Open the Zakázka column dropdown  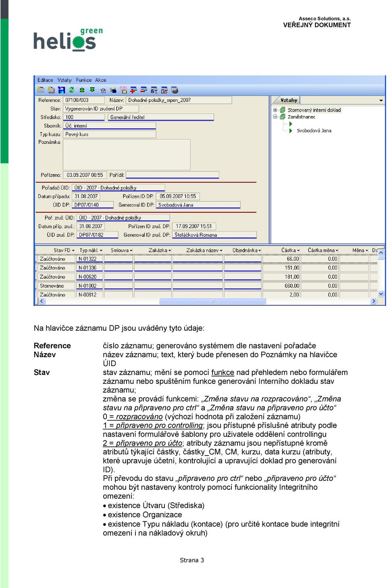170,251
